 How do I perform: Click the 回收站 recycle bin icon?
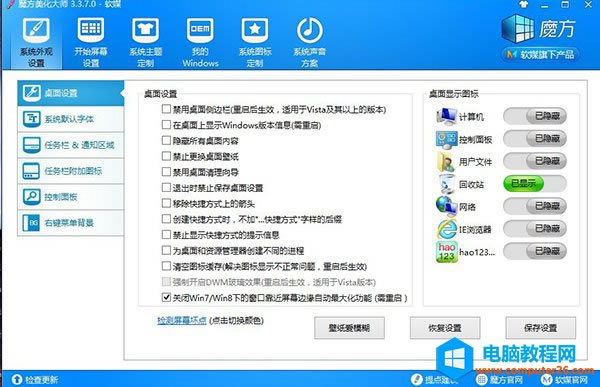(x=447, y=184)
